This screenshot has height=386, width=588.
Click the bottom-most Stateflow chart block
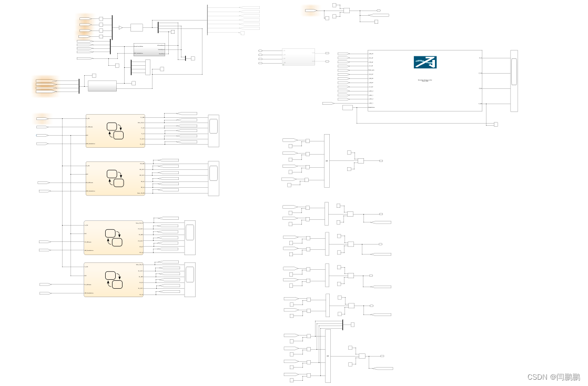113,279
